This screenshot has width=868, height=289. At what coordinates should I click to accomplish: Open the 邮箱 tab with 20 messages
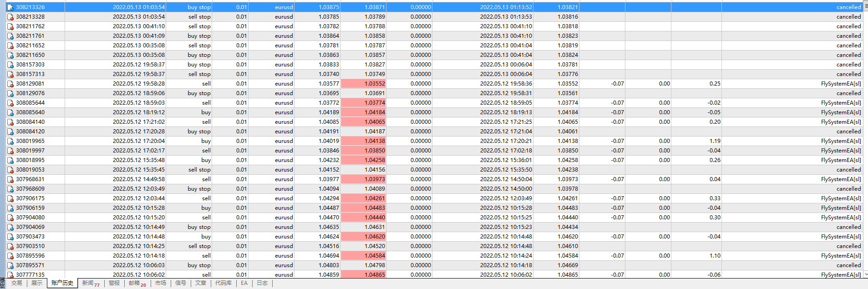click(137, 283)
